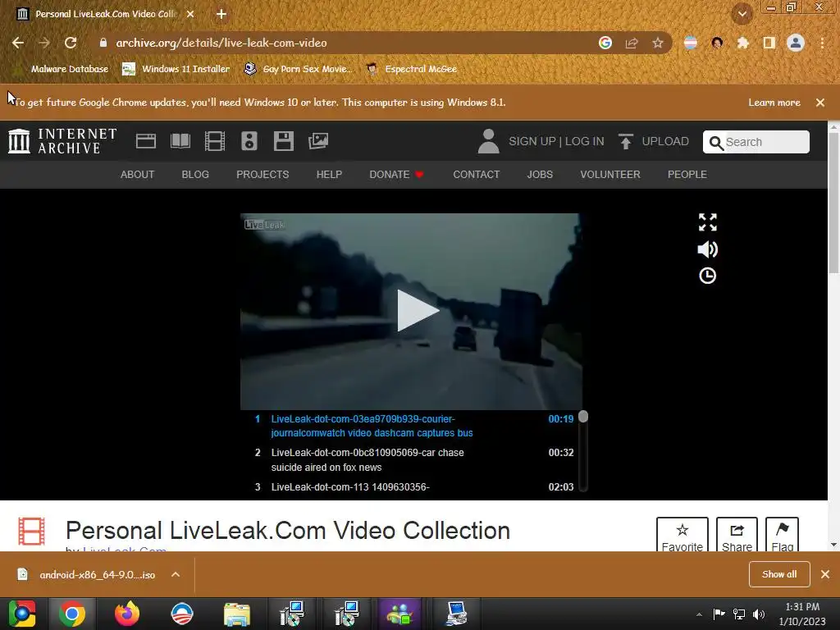Open the PROJECTS menu item
This screenshot has height=630, width=840.
(262, 175)
